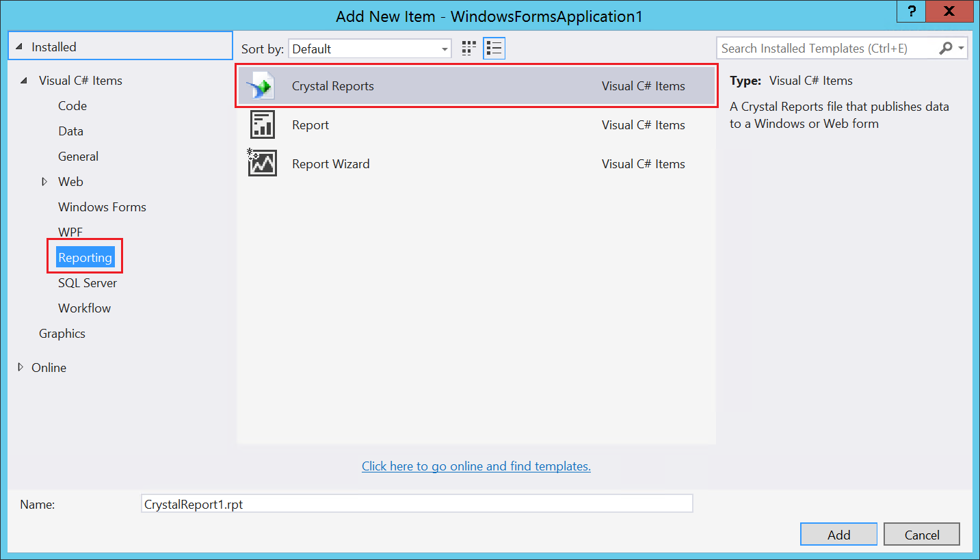Select the Windows Forms category
980x560 pixels.
[x=102, y=207]
